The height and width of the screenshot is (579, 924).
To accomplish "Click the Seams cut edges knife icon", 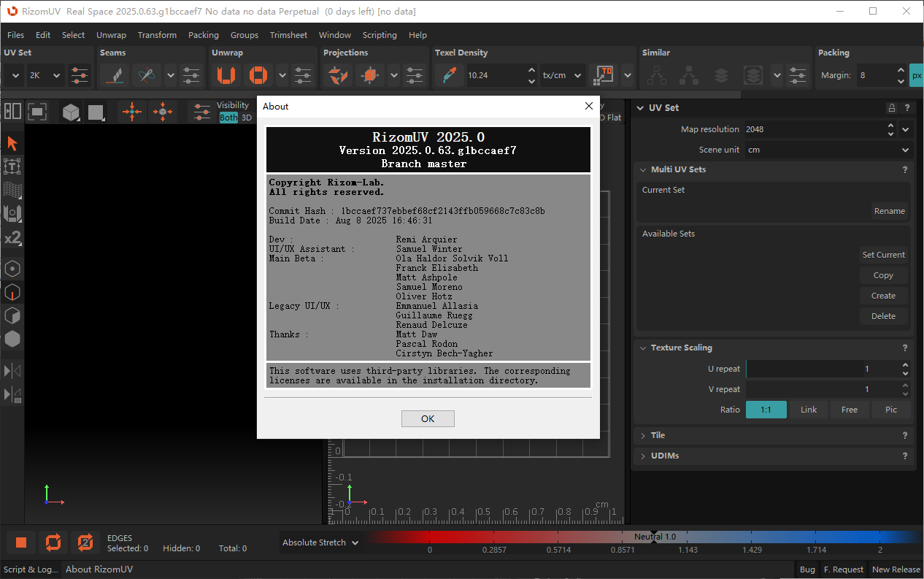I will click(114, 75).
